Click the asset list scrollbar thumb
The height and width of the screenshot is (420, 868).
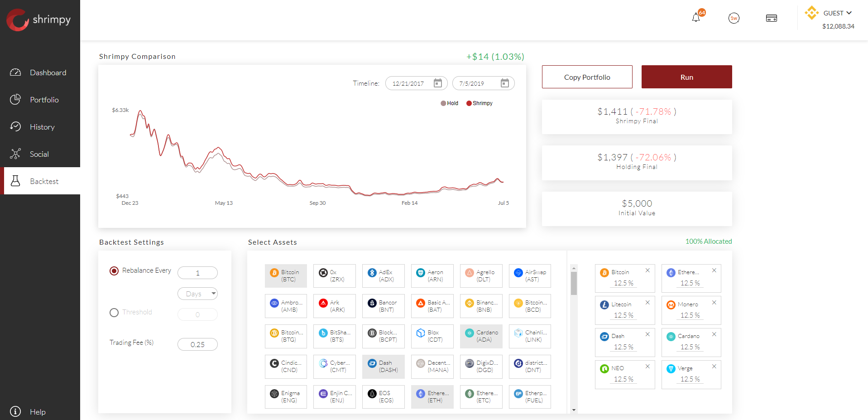coord(574,283)
